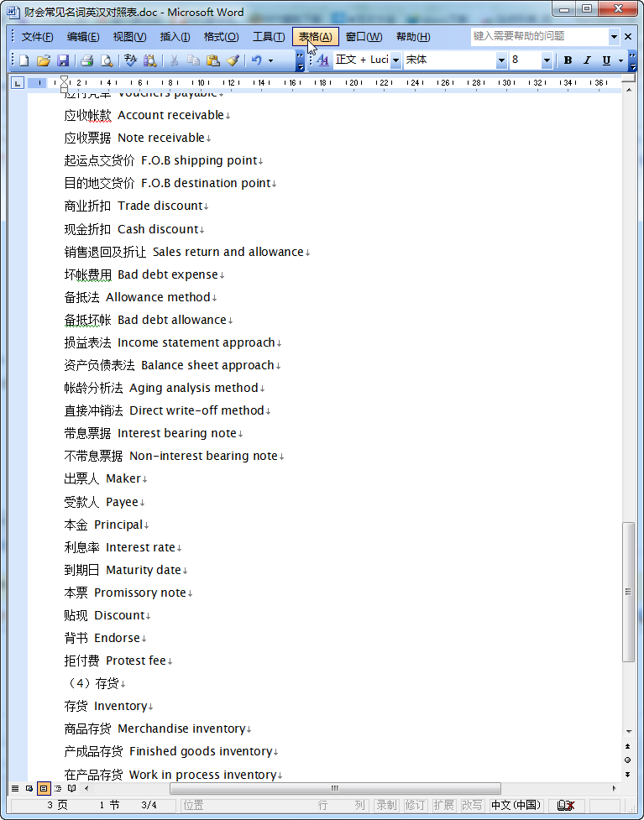This screenshot has height=820, width=644.
Task: Click the Select Browse Object circle button
Action: point(628,760)
